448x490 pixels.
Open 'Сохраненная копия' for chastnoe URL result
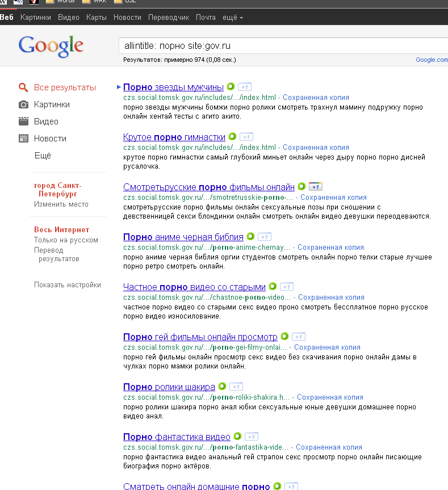click(x=331, y=298)
